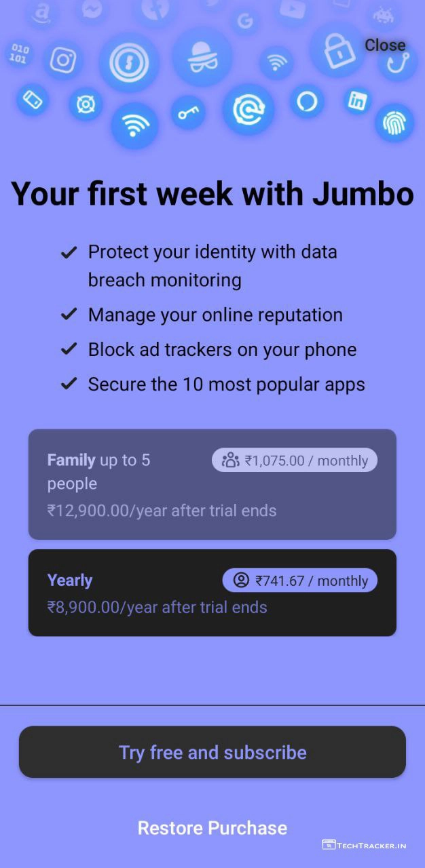This screenshot has height=868, width=425.
Task: Tap the Google icon bubble
Action: pos(244,22)
